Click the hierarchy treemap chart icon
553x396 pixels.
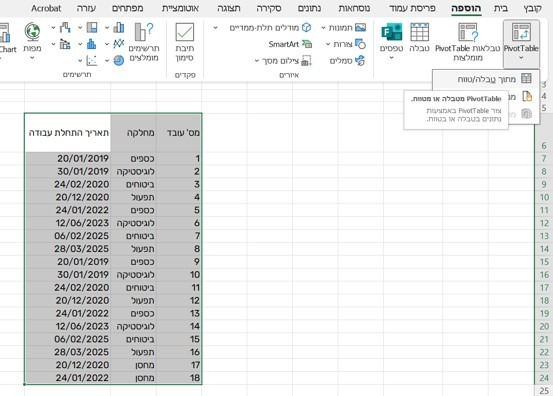(x=92, y=28)
